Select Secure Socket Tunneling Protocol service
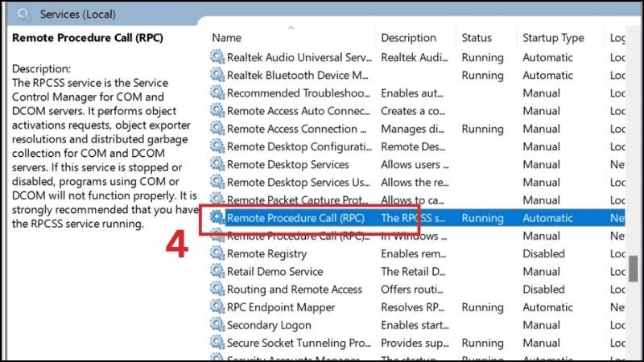Image resolution: width=644 pixels, height=362 pixels. (298, 343)
